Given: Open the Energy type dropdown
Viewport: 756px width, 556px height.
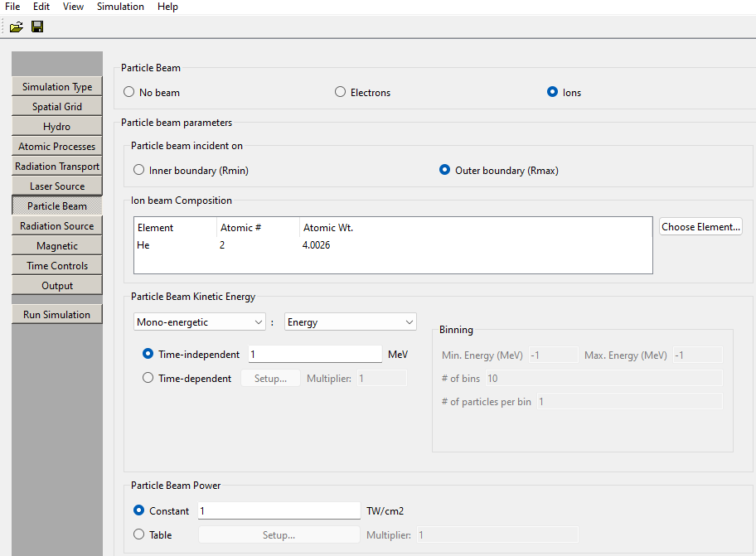Looking at the screenshot, I should pos(350,322).
